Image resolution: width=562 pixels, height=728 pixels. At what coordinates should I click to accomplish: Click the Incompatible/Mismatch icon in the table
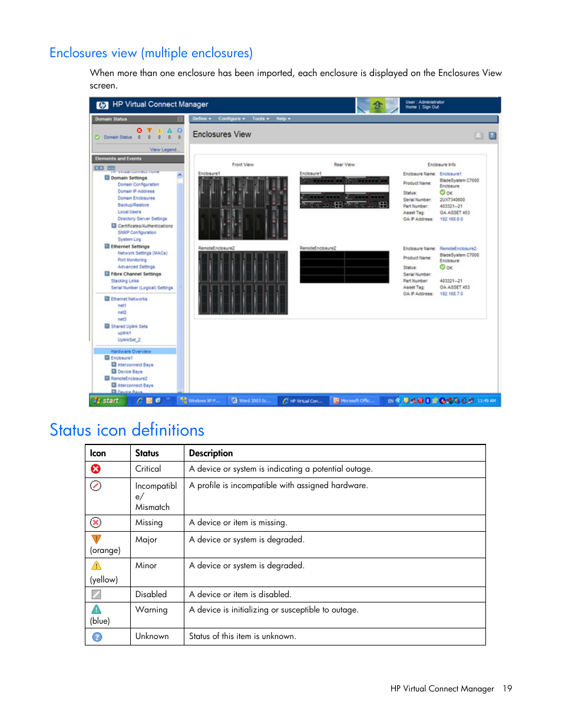click(x=95, y=486)
